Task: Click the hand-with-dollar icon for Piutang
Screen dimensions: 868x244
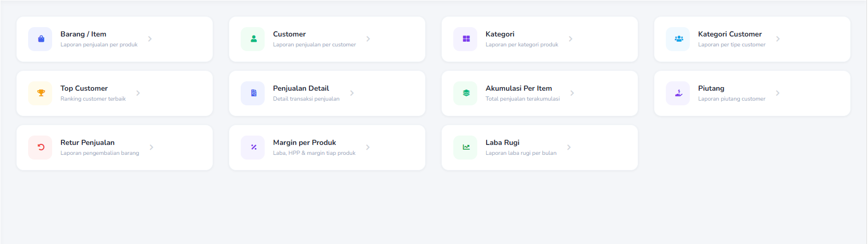Action: [x=678, y=93]
